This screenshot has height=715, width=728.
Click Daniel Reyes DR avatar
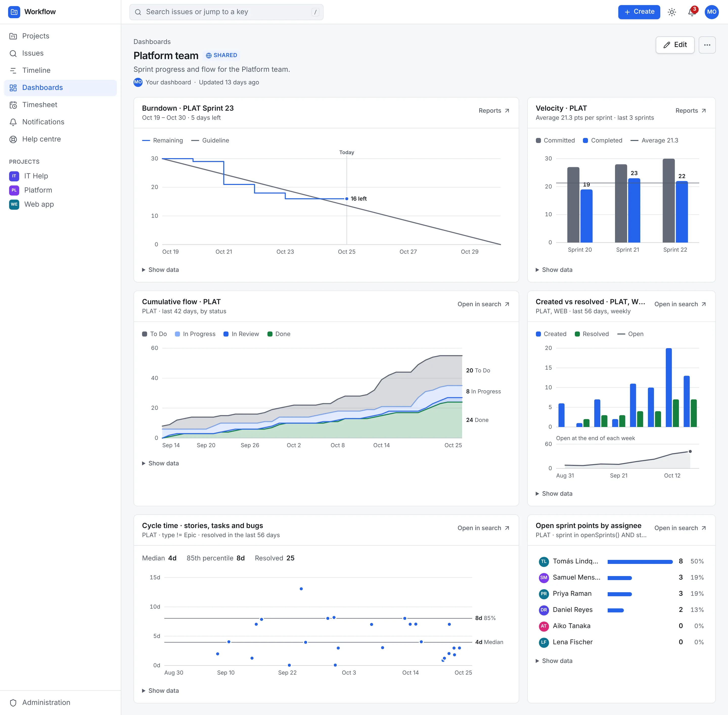tap(543, 610)
